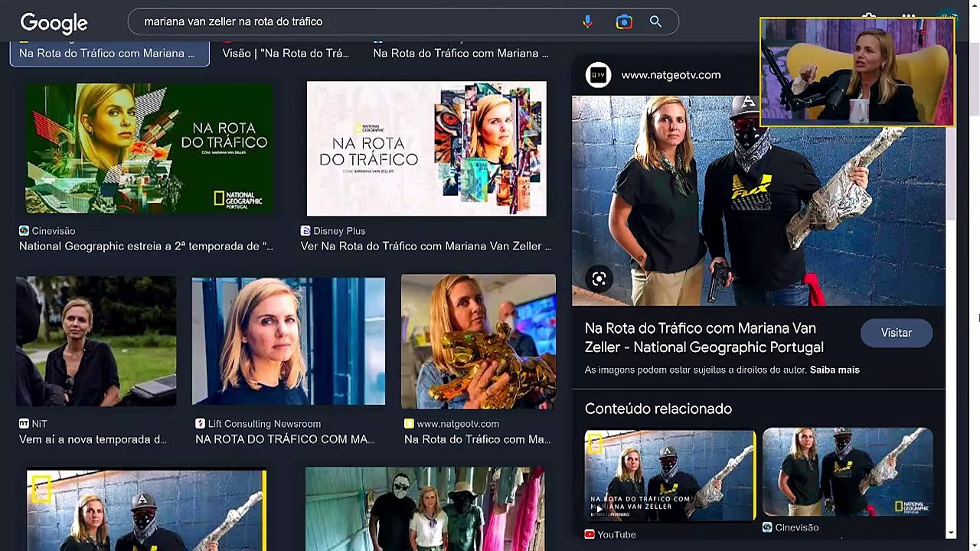The height and width of the screenshot is (551, 980).
Task: Select the highlighted "Na Rota do Tráfico" chip
Action: pos(109,54)
